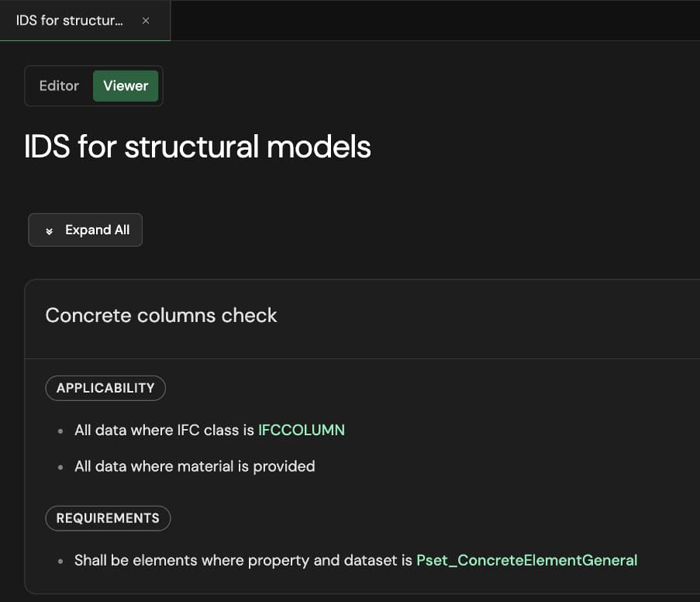Click the double-chevron icon on Expand All
700x602 pixels.
pyautogui.click(x=50, y=230)
